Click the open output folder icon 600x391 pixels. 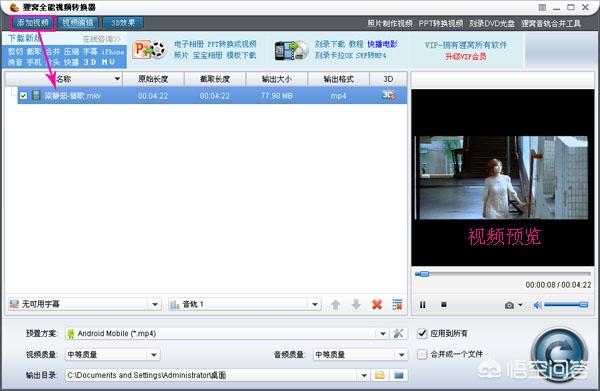pyautogui.click(x=399, y=375)
